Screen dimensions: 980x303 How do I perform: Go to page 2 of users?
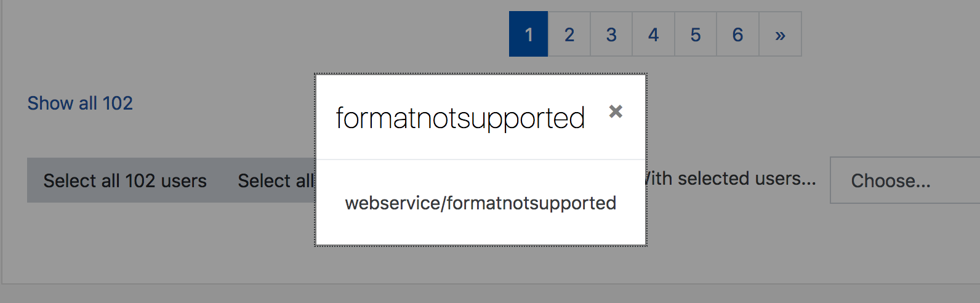pyautogui.click(x=569, y=34)
